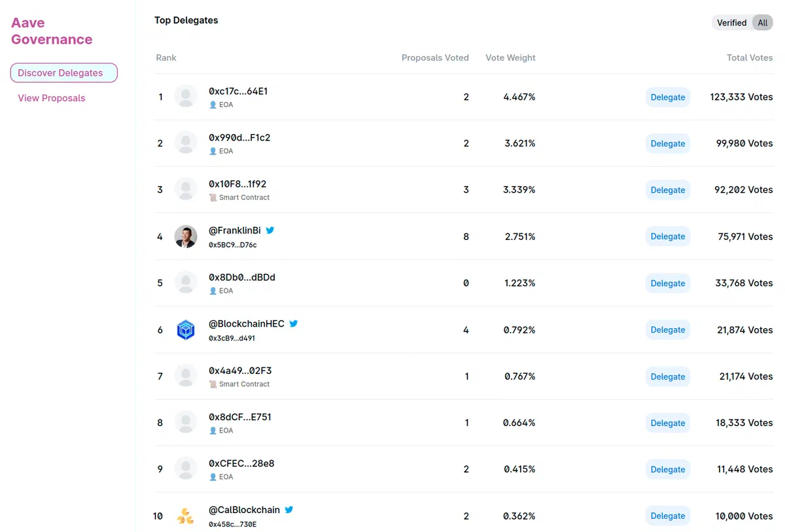Sort by Vote Weight column header
This screenshot has width=785, height=532.
pos(510,58)
